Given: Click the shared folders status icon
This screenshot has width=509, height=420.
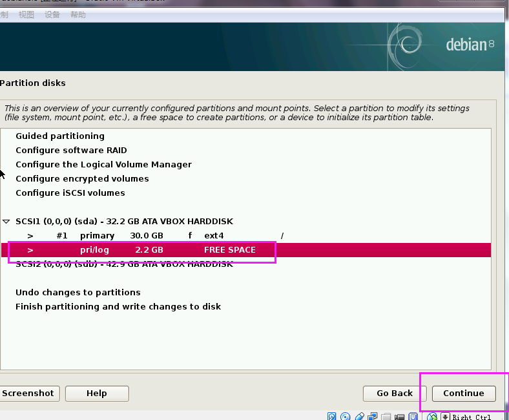Looking at the screenshot, I should pos(386,417).
